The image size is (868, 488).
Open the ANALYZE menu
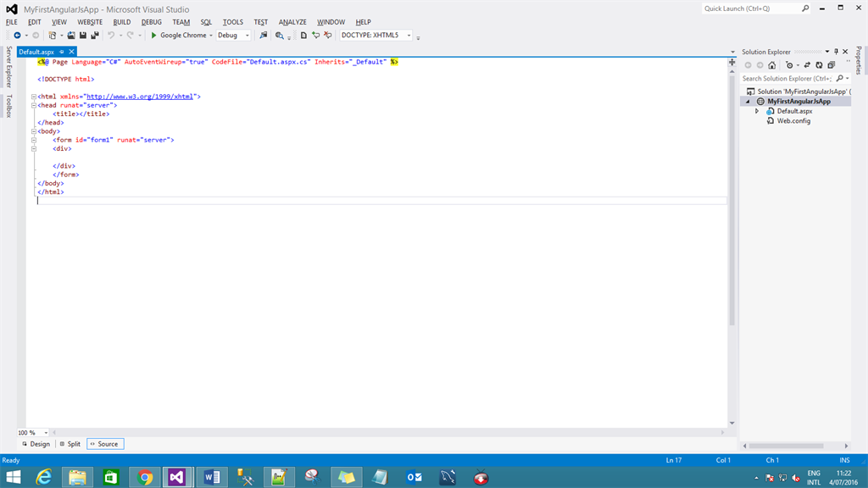click(x=292, y=22)
